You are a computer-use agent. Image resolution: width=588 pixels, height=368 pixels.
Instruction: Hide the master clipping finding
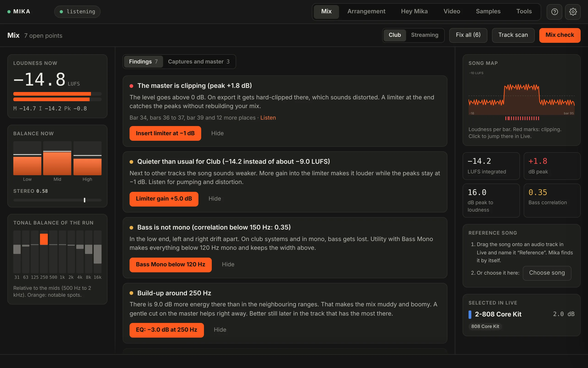pos(217,133)
